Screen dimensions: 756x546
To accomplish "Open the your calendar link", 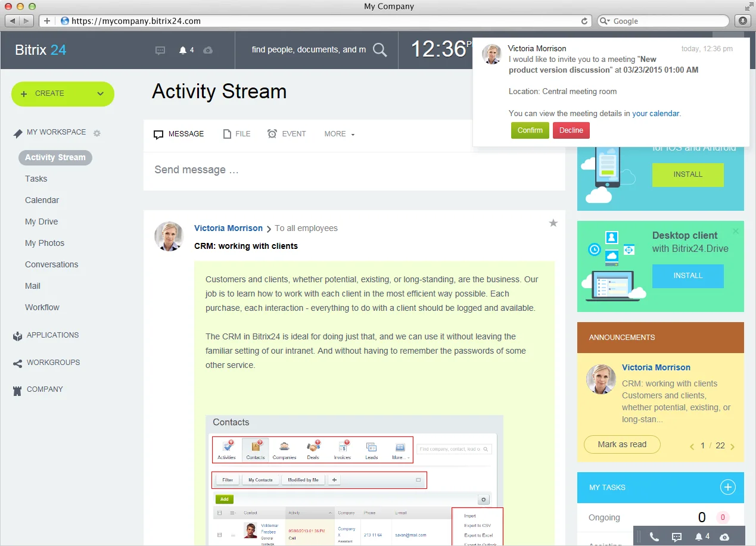I will coord(655,113).
